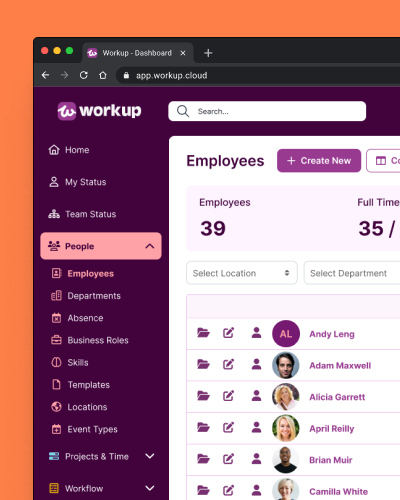Open Team Status in the sidebar
This screenshot has height=500, width=400.
(82, 214)
